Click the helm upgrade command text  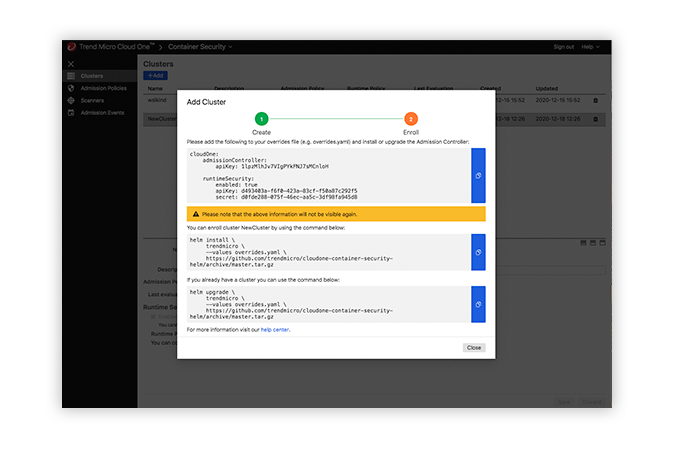pos(291,304)
